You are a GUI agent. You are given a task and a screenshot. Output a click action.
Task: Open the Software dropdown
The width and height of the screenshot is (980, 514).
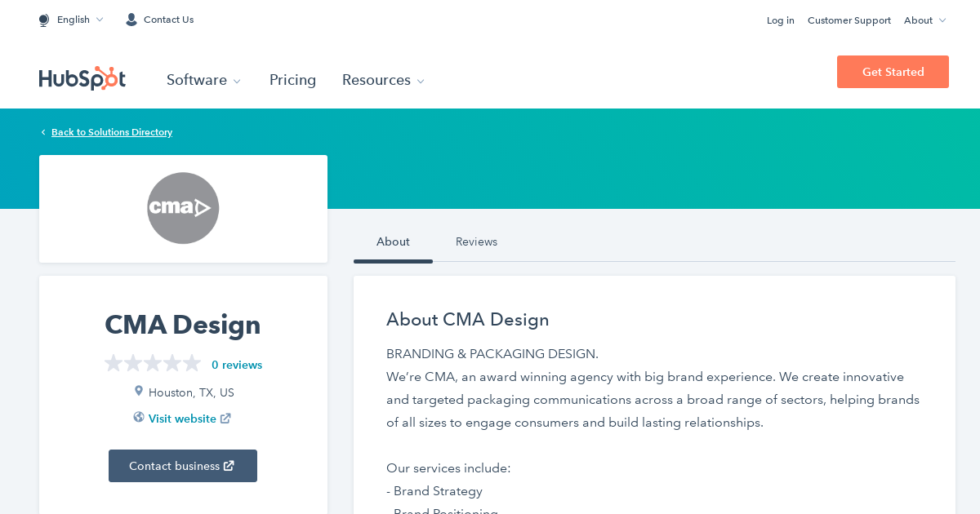tap(203, 80)
